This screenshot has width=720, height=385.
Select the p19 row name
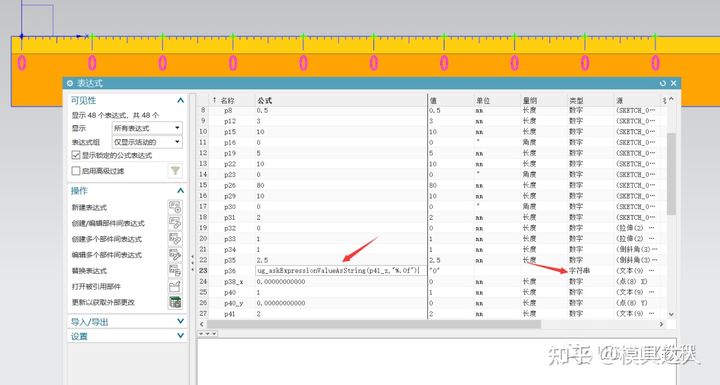[230, 153]
